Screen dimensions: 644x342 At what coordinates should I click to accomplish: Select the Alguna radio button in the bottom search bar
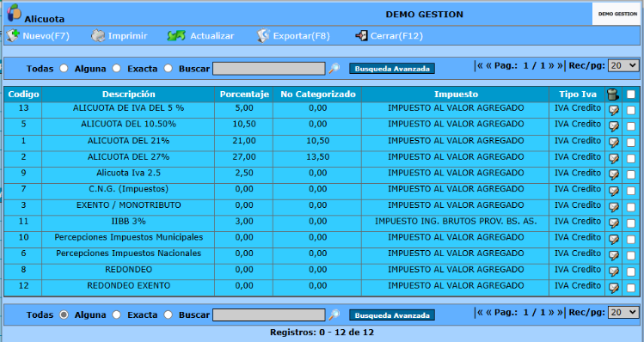117,315
